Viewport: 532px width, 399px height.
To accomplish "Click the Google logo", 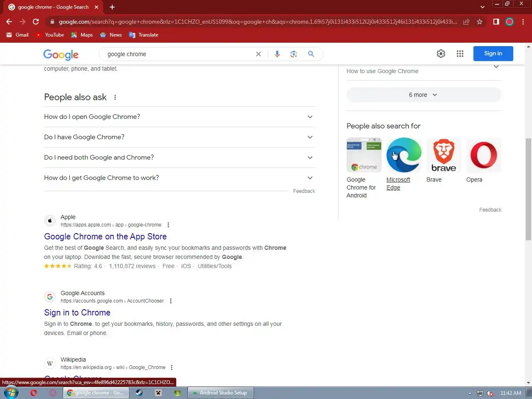I will 61,54.
